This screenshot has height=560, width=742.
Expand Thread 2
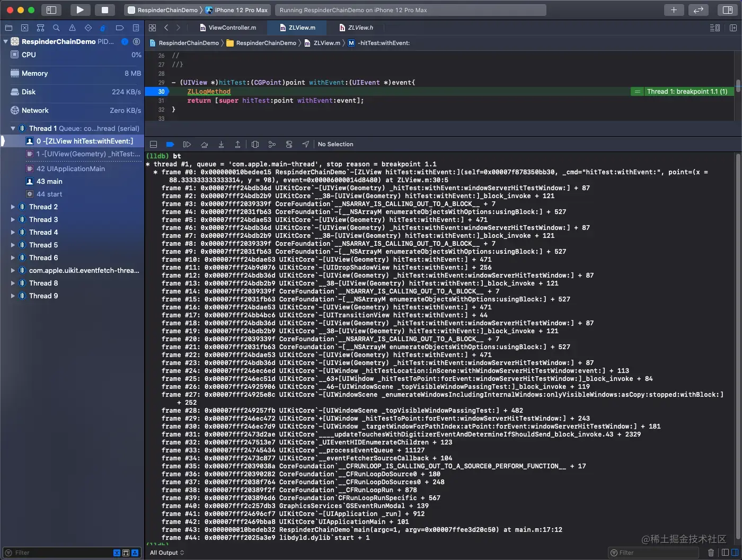13,207
